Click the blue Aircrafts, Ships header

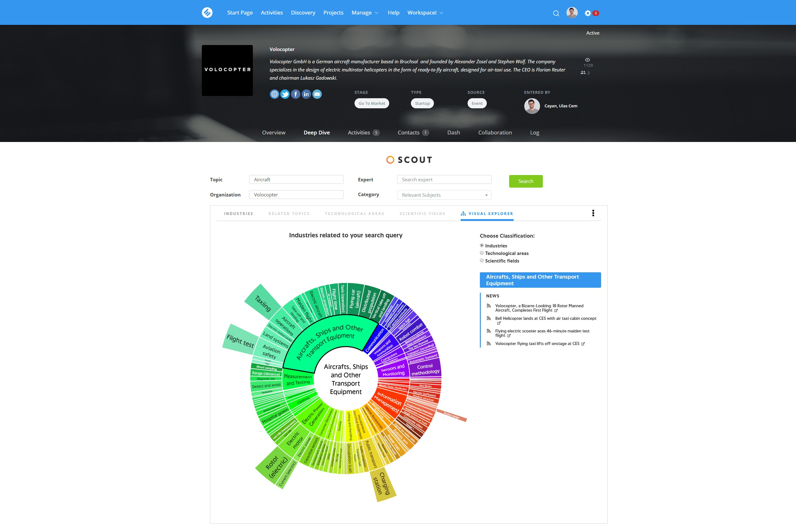click(x=540, y=280)
